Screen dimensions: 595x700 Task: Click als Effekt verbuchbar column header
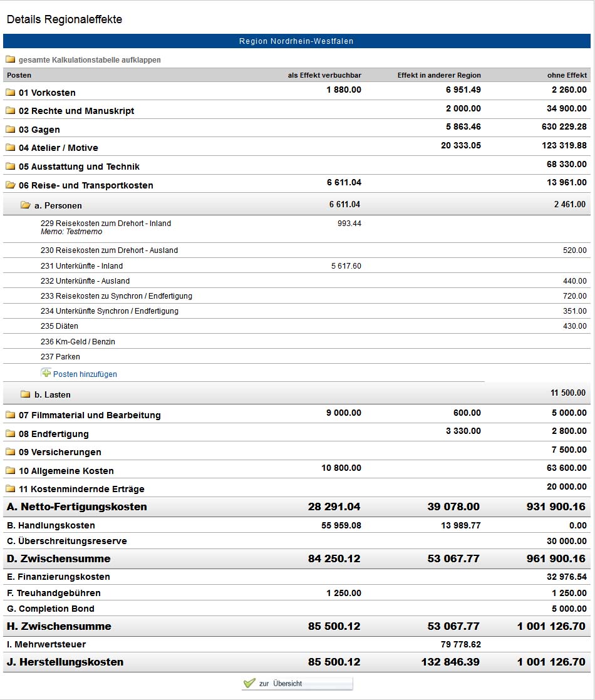[x=324, y=75]
